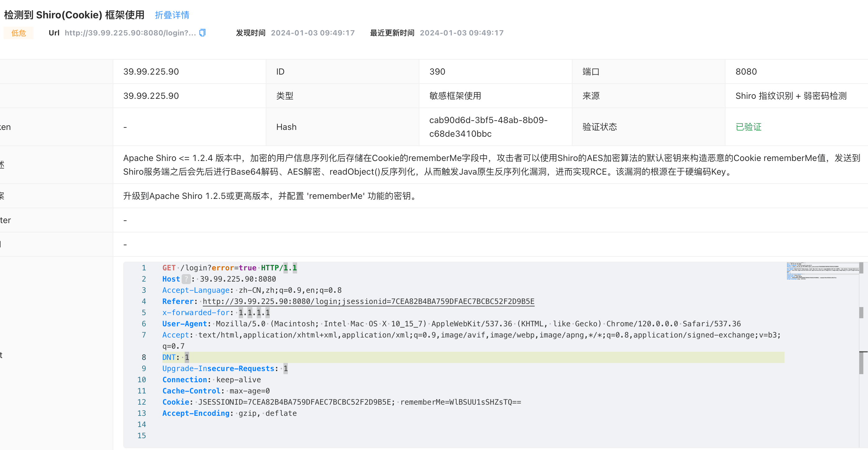Click the copy URL icon
The height and width of the screenshot is (450, 868).
pos(202,33)
